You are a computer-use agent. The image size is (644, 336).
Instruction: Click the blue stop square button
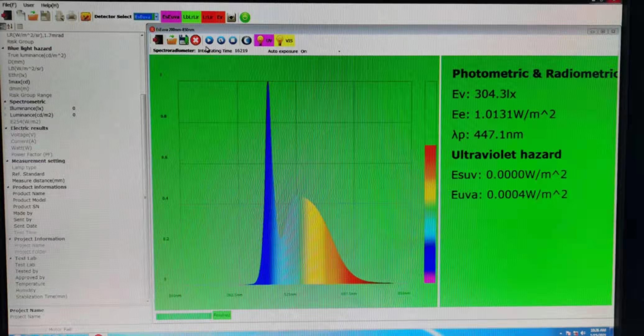click(233, 40)
